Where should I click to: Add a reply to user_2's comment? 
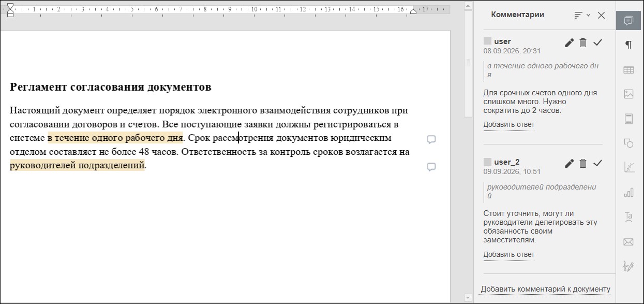point(509,255)
